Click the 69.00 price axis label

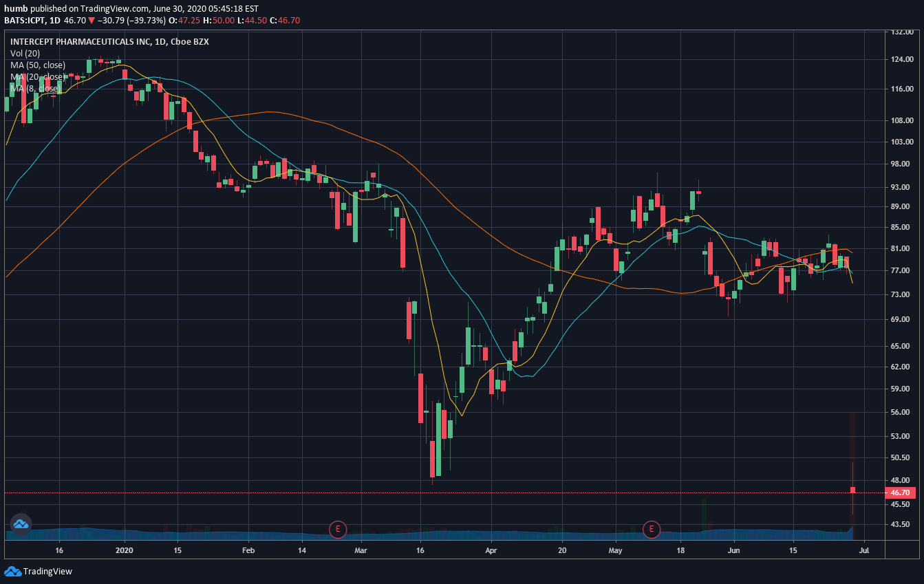pos(901,319)
